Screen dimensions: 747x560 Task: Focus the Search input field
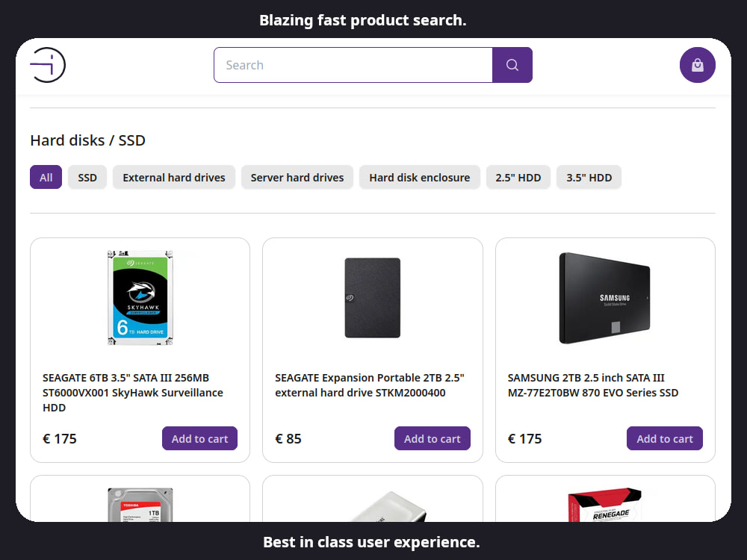[353, 65]
